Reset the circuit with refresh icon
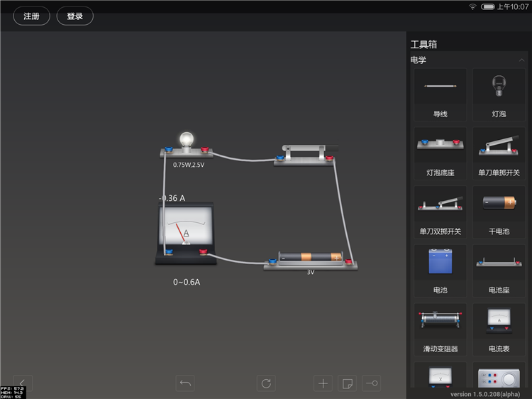This screenshot has height=399, width=532. point(266,383)
